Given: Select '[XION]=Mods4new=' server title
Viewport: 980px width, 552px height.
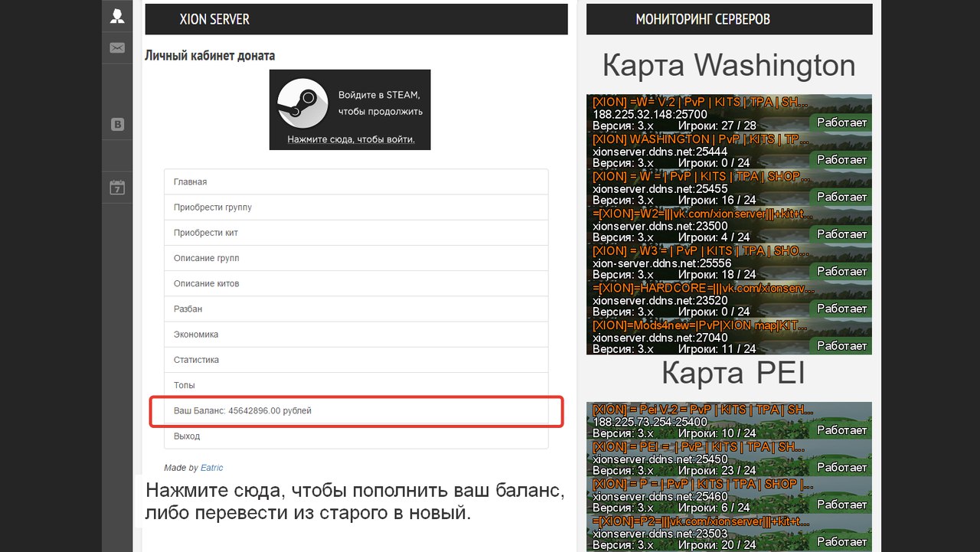Looking at the screenshot, I should click(700, 325).
